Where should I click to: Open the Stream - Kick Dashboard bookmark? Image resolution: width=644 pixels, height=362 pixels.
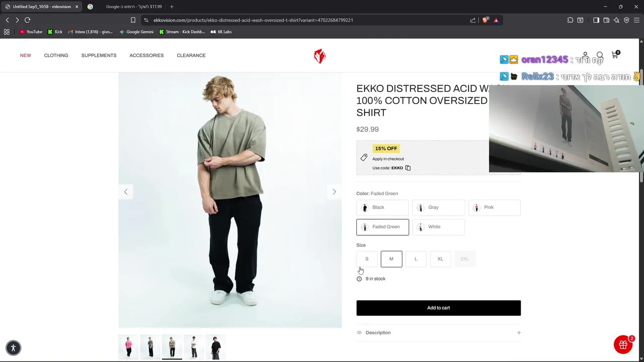coord(182,32)
